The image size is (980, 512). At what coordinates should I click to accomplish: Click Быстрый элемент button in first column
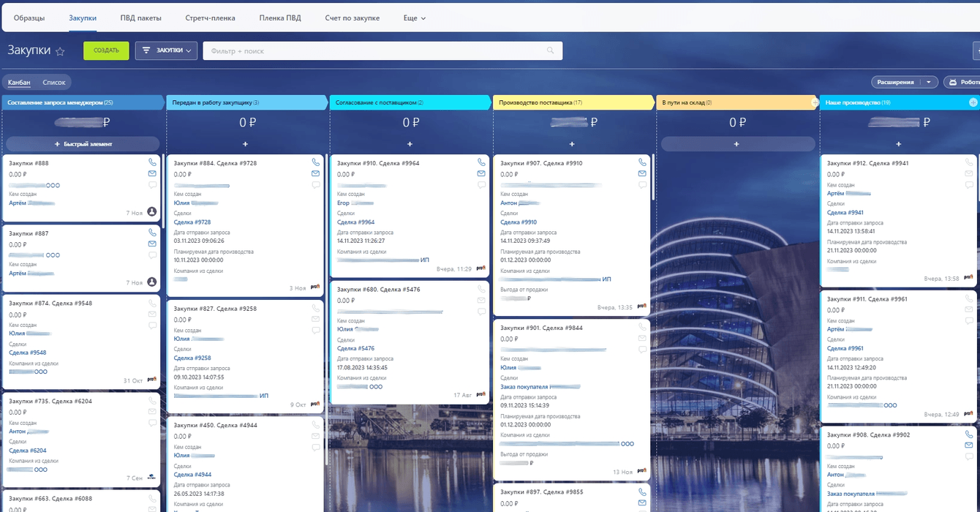(83, 144)
